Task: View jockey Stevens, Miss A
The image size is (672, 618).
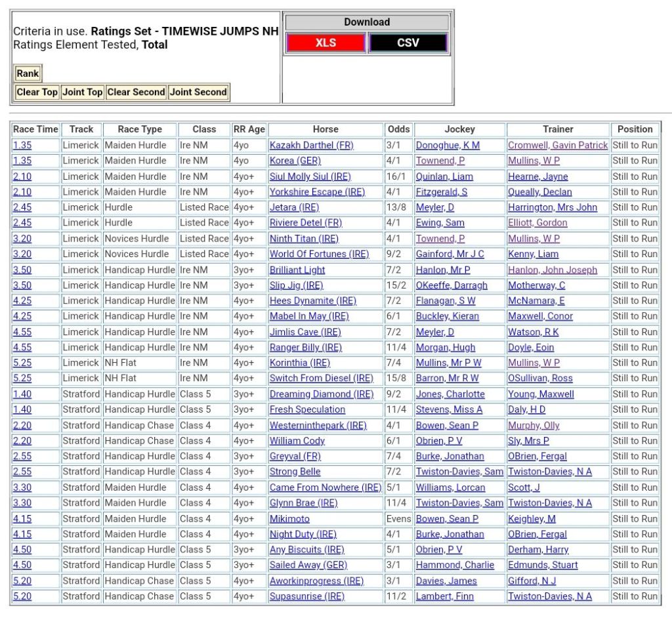Action: tap(449, 409)
